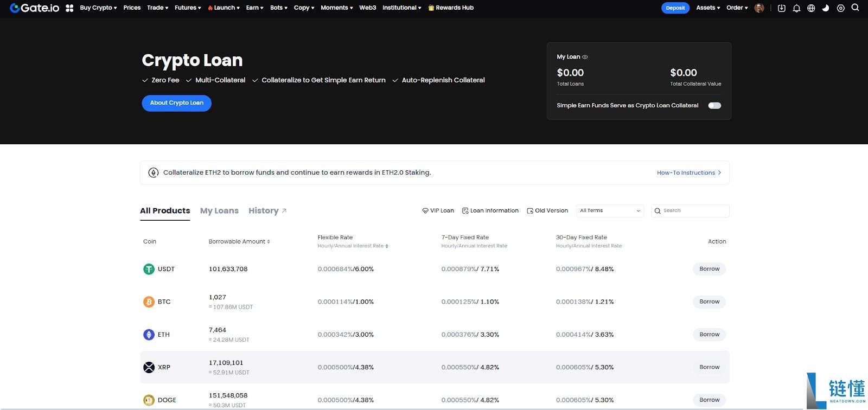This screenshot has height=410, width=868.
Task: Toggle Simple Earn Funds as collateral switch
Action: [714, 105]
